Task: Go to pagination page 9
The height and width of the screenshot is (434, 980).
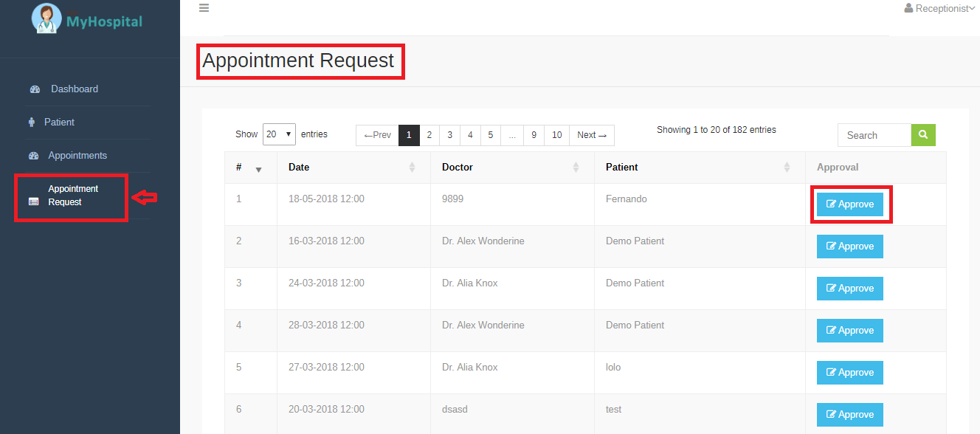Action: (x=534, y=135)
